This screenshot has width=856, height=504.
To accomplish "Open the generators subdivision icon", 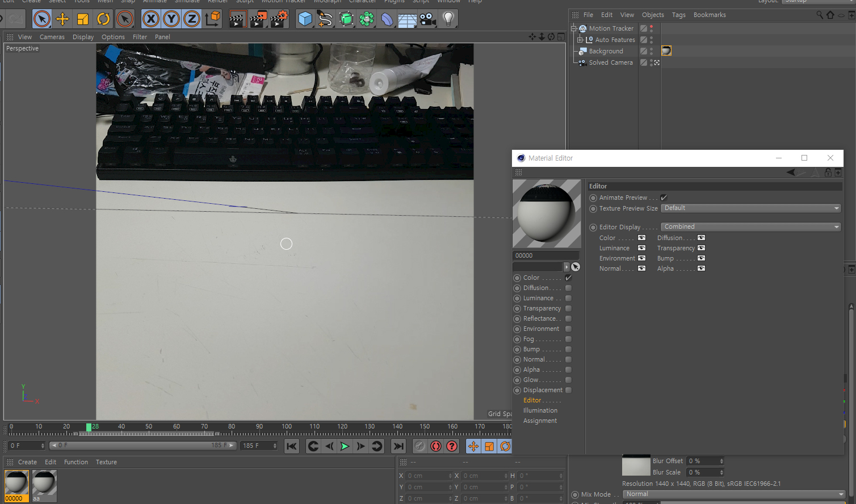I will [x=346, y=19].
